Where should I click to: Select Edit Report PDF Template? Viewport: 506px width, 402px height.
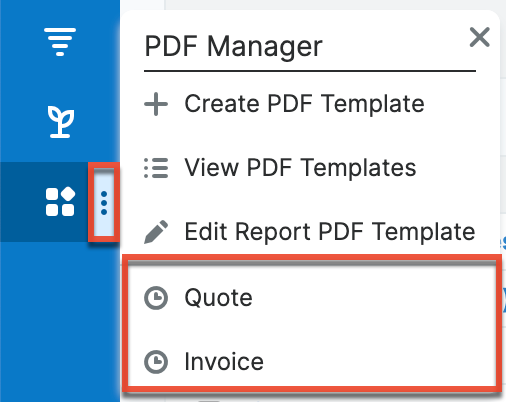click(330, 231)
